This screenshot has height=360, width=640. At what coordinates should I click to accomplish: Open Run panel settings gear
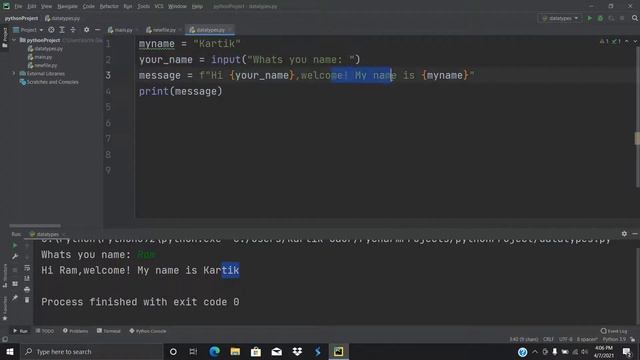coord(624,234)
